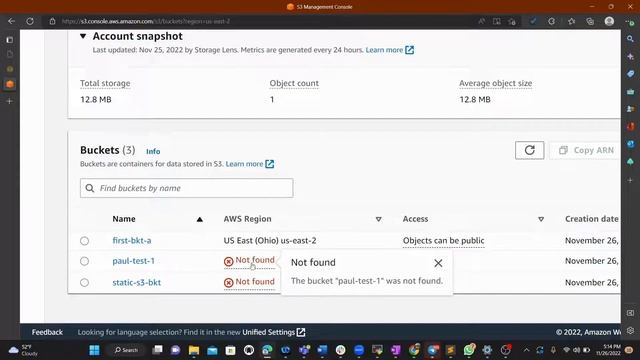640x360 pixels.
Task: Click Objects can be public access text
Action: [x=443, y=241]
